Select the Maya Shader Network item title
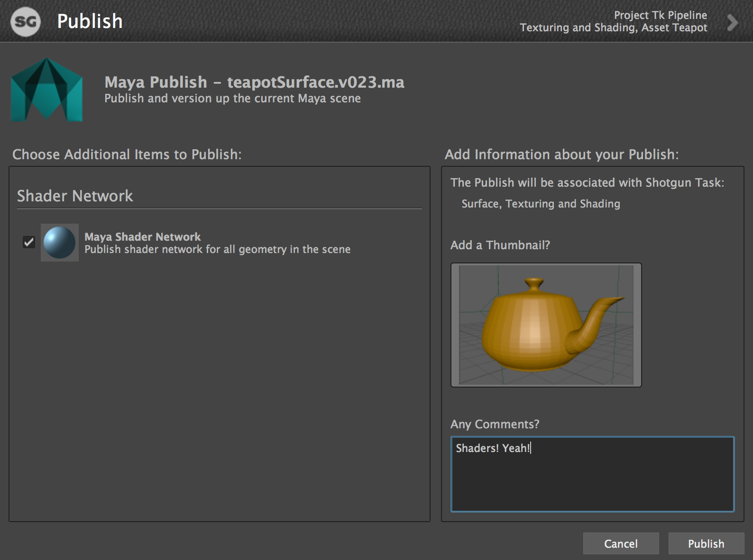This screenshot has height=560, width=753. [142, 236]
